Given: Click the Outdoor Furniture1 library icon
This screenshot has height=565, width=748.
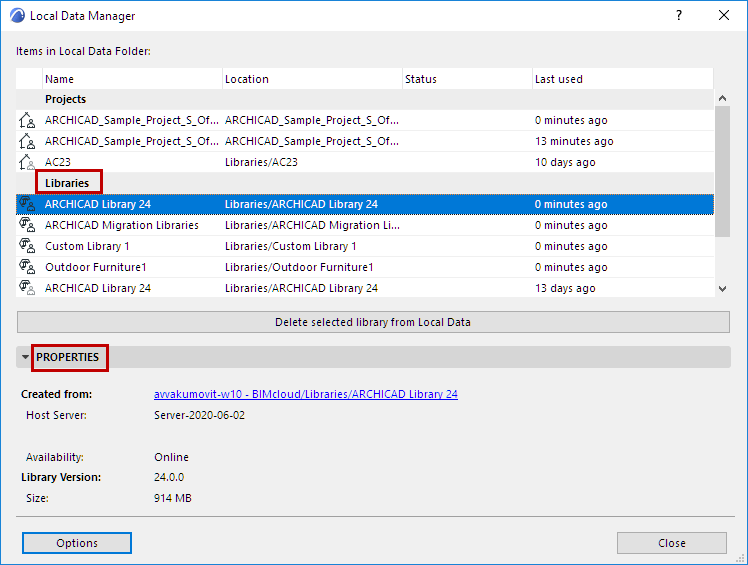Looking at the screenshot, I should pyautogui.click(x=27, y=267).
